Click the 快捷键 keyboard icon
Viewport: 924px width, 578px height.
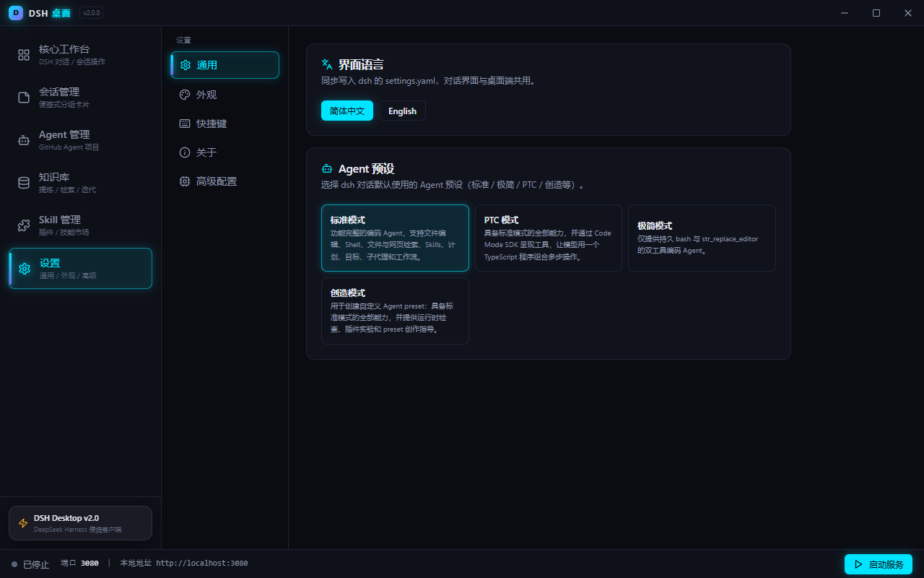tap(185, 124)
